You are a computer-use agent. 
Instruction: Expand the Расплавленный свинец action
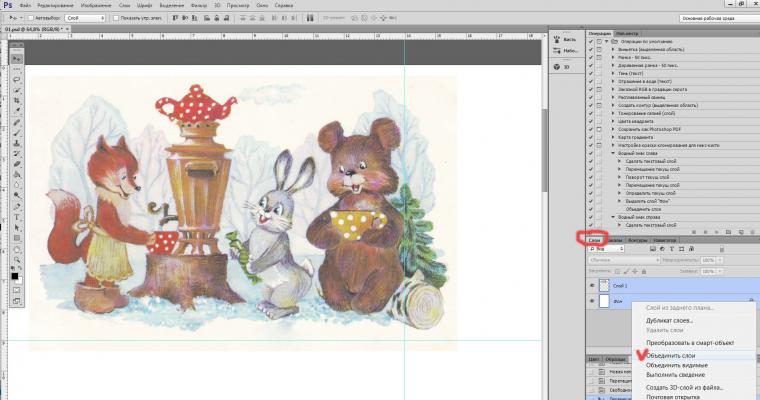pos(613,97)
